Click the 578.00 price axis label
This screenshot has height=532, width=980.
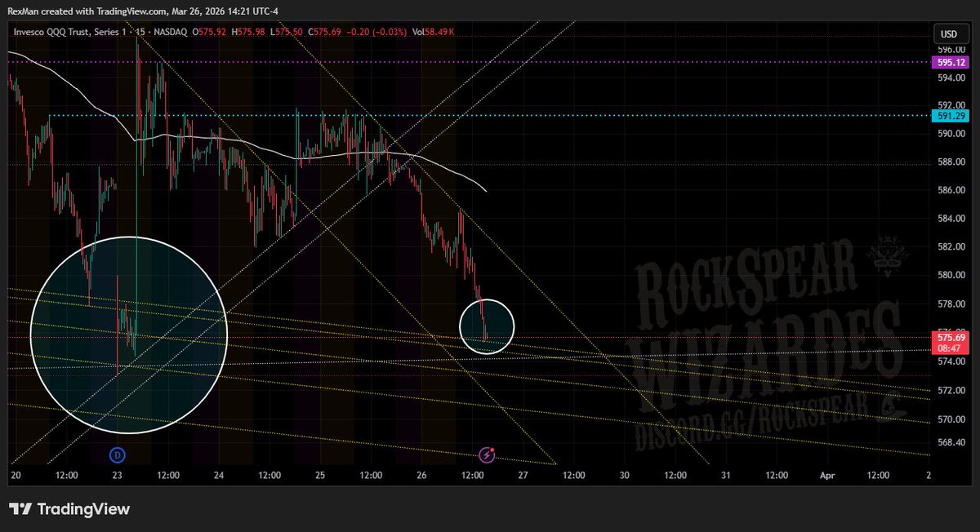click(950, 304)
